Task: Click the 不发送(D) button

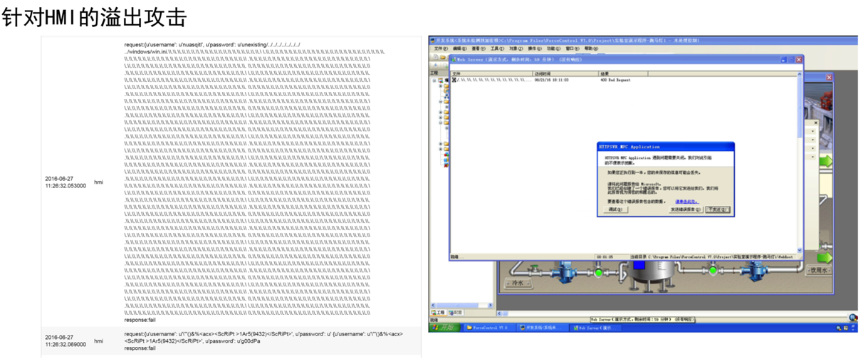Action: (717, 209)
